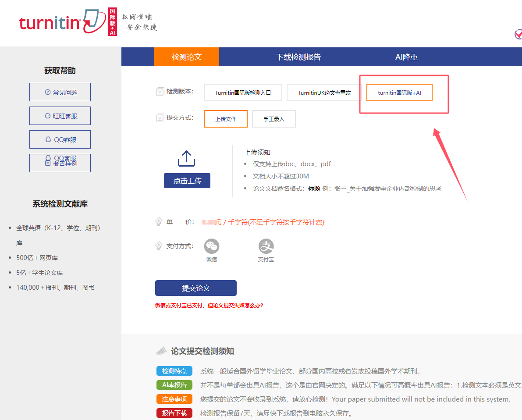522x420 pixels.
Task: Open the 检测论文 tab
Action: tap(186, 57)
